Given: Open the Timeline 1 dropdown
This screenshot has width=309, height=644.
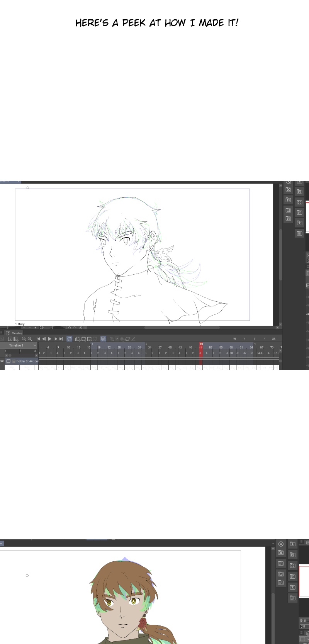Looking at the screenshot, I should coord(34,345).
